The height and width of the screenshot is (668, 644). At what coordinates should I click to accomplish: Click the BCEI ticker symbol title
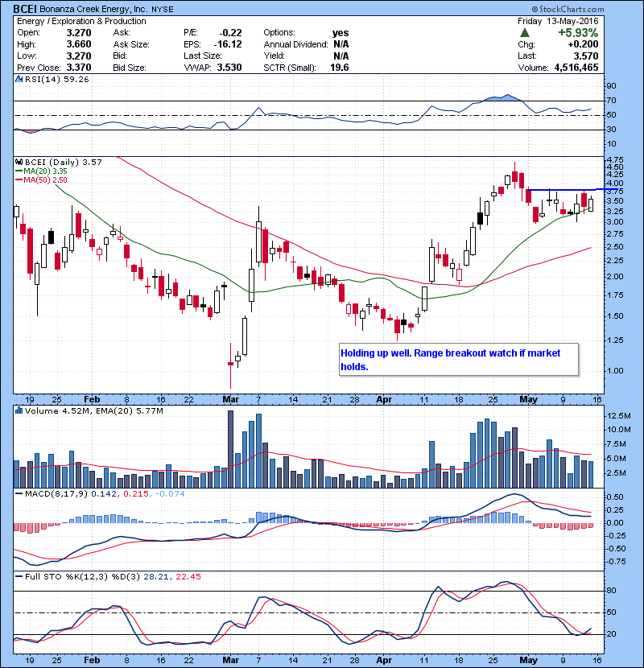tap(25, 9)
